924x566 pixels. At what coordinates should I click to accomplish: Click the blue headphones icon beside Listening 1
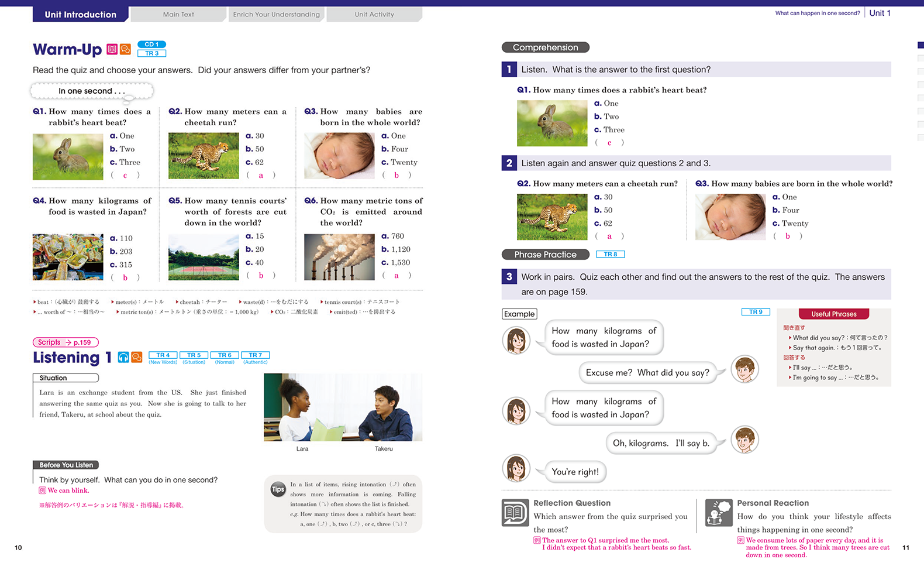point(123,357)
